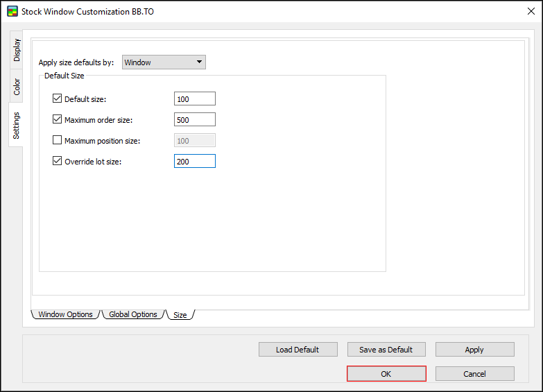Disable the Override lot size checkbox

click(58, 162)
